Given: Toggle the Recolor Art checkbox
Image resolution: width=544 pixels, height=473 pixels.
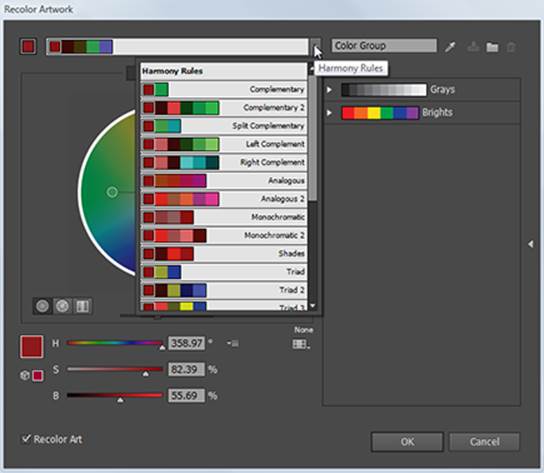Looking at the screenshot, I should click(26, 439).
